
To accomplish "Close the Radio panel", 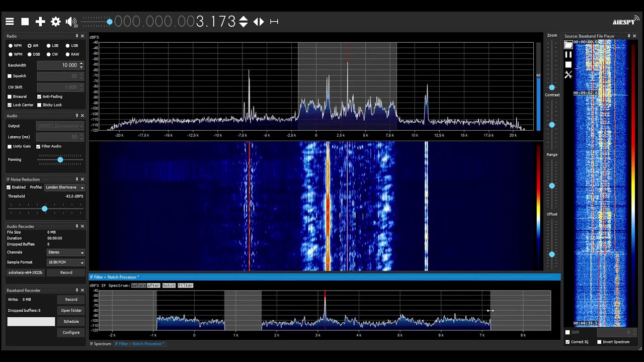I will pos(83,36).
